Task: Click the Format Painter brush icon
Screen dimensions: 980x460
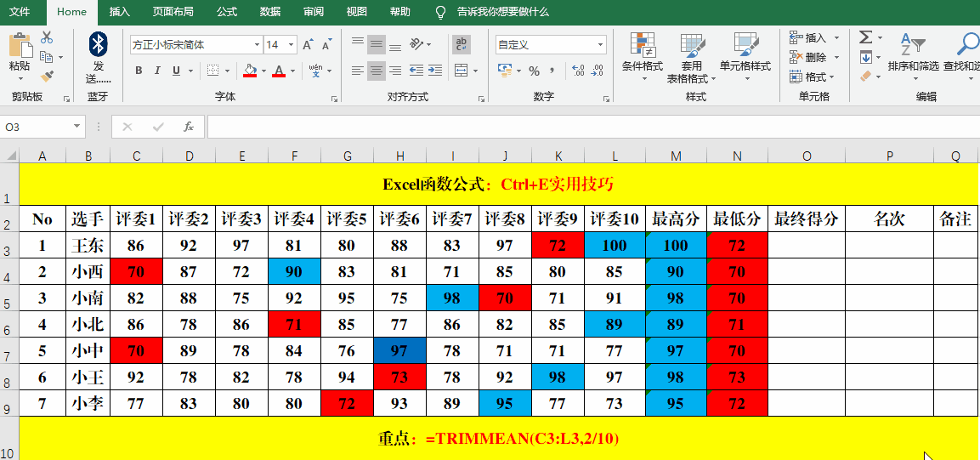Action: pyautogui.click(x=47, y=76)
